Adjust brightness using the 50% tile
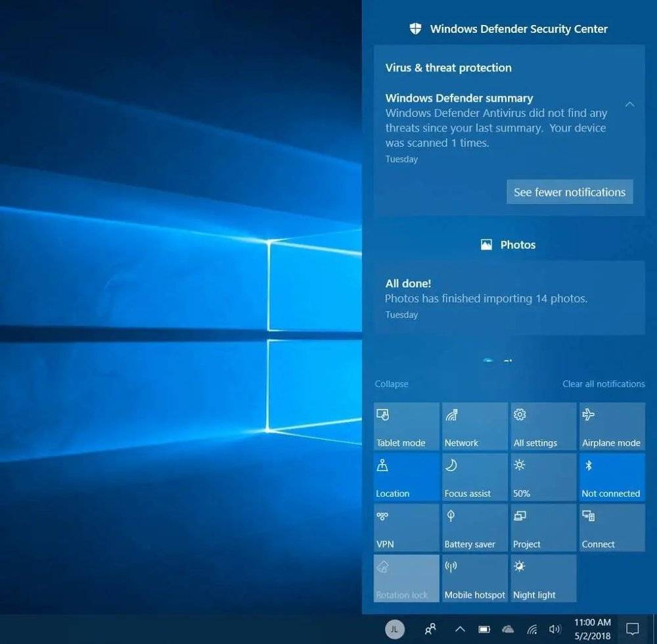The height and width of the screenshot is (644, 657). [543, 477]
